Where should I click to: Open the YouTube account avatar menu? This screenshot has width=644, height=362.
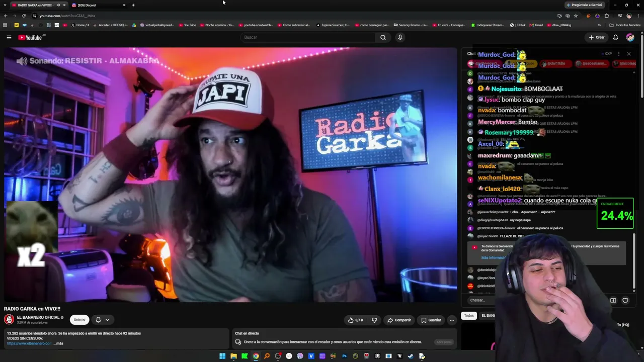tap(630, 37)
